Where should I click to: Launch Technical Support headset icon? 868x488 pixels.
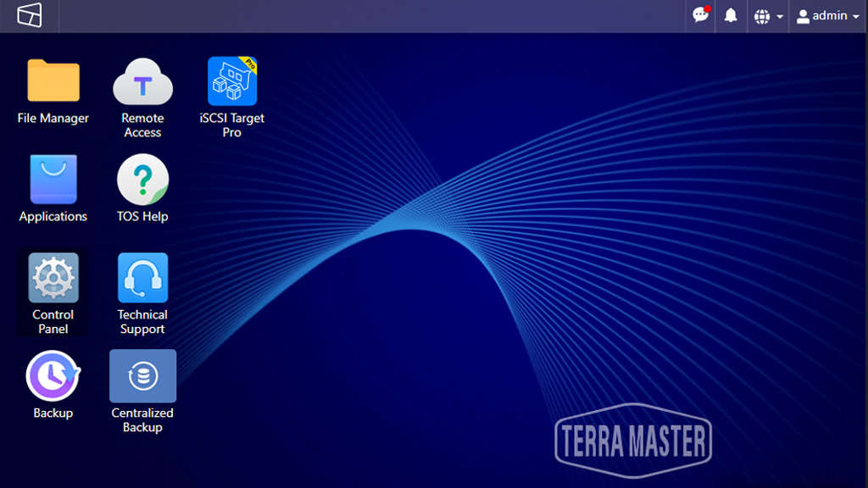point(142,278)
